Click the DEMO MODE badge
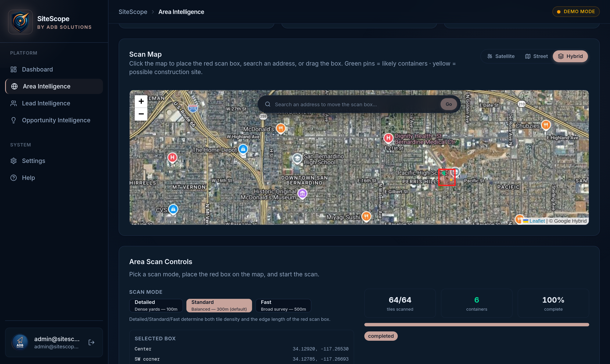 coord(576,11)
